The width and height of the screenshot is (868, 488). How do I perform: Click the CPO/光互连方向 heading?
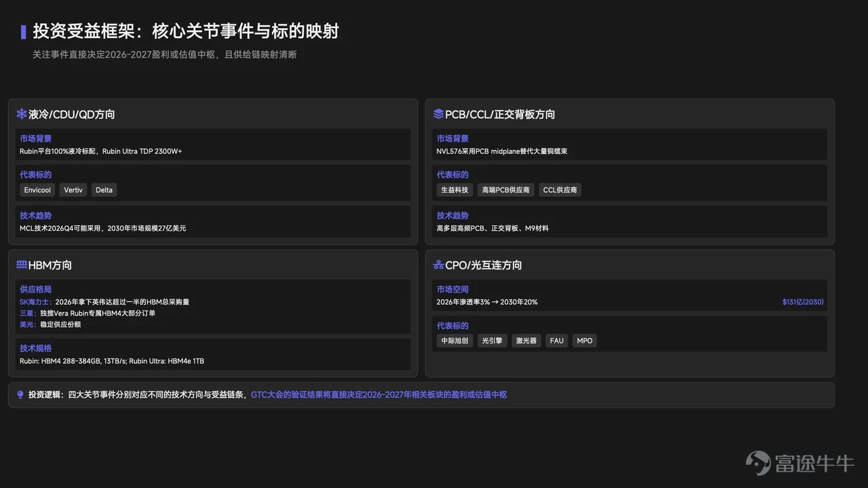pyautogui.click(x=484, y=265)
